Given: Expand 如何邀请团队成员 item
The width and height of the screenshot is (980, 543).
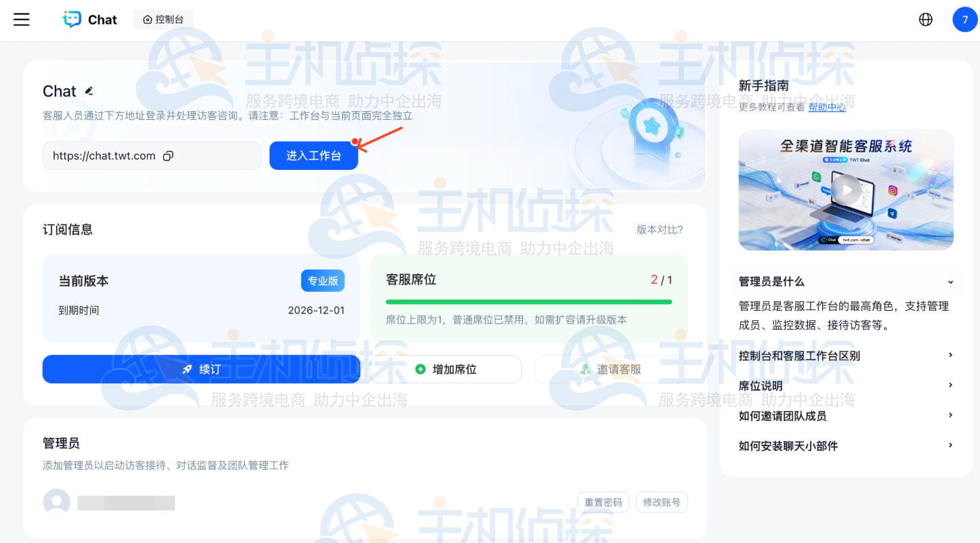Looking at the screenshot, I should 846,416.
